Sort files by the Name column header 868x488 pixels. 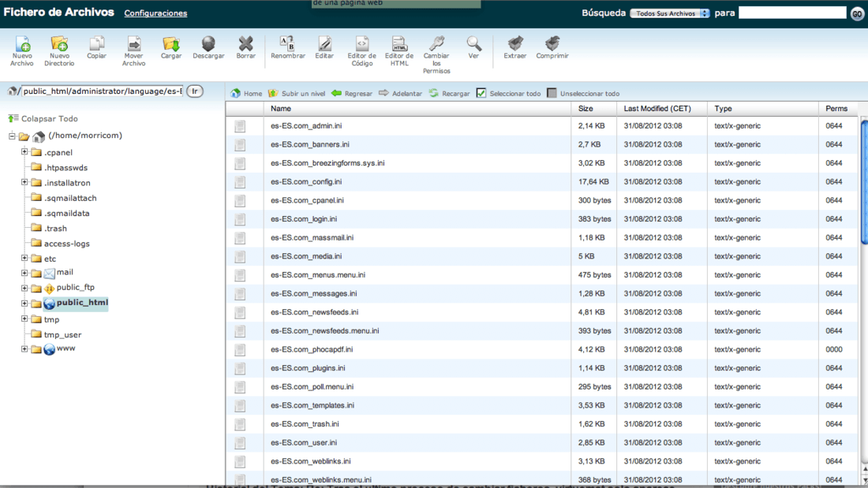pyautogui.click(x=281, y=109)
